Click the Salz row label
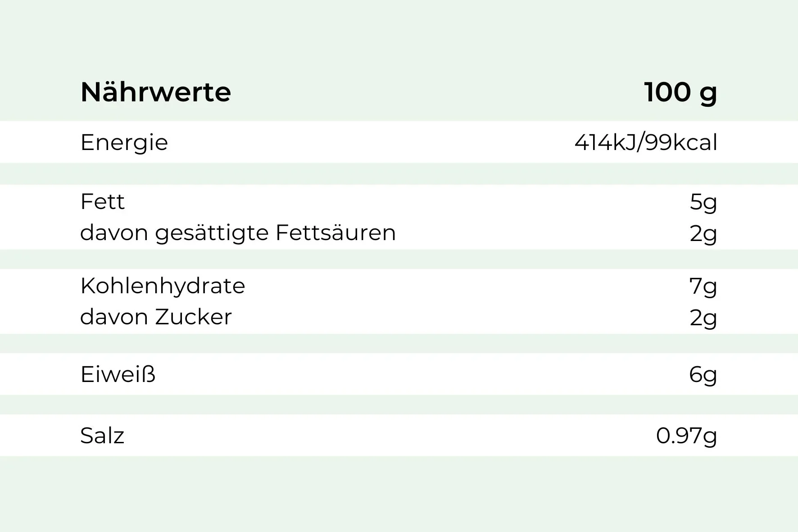The width and height of the screenshot is (798, 532). pyautogui.click(x=102, y=436)
